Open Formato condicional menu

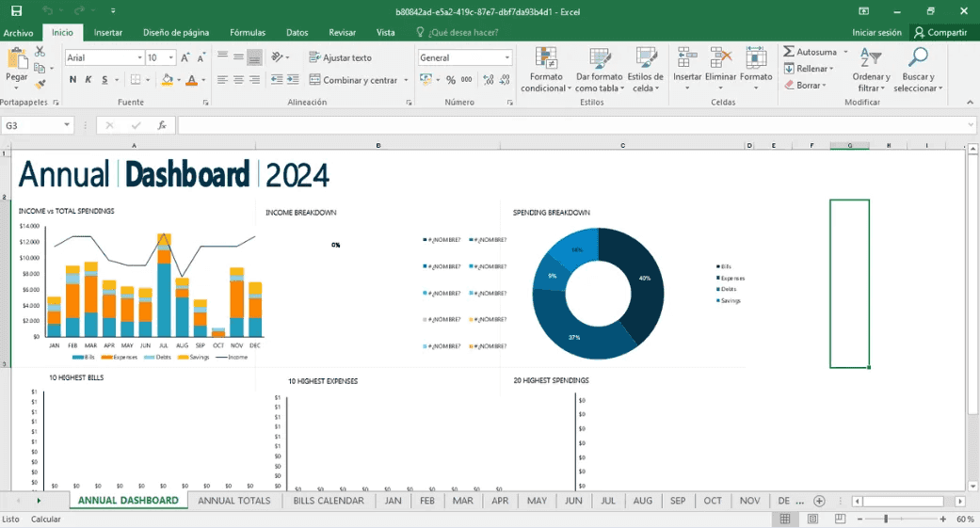pyautogui.click(x=546, y=70)
